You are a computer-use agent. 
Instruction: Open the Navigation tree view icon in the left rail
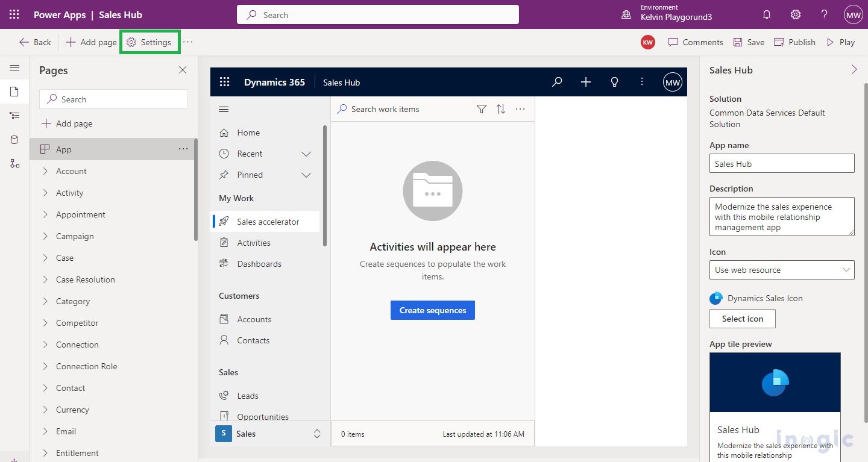(x=14, y=116)
